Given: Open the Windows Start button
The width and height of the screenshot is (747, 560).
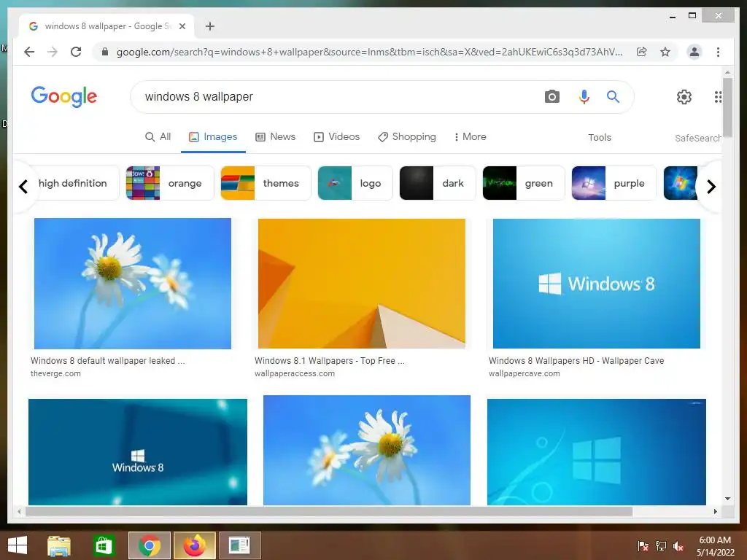Looking at the screenshot, I should coord(18,545).
